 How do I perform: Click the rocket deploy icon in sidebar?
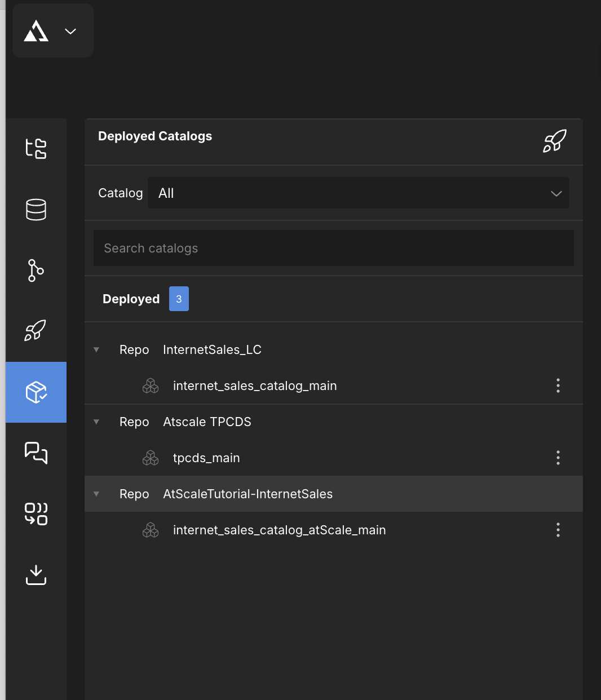coord(36,331)
